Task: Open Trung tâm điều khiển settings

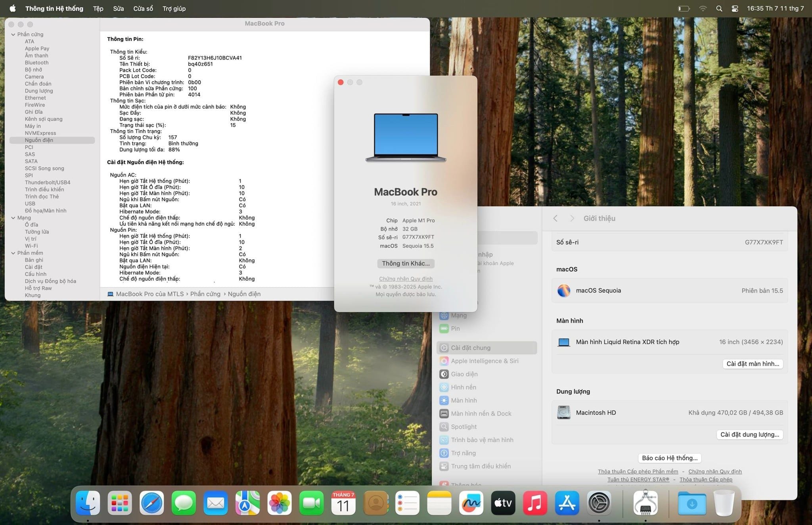Action: (487, 466)
